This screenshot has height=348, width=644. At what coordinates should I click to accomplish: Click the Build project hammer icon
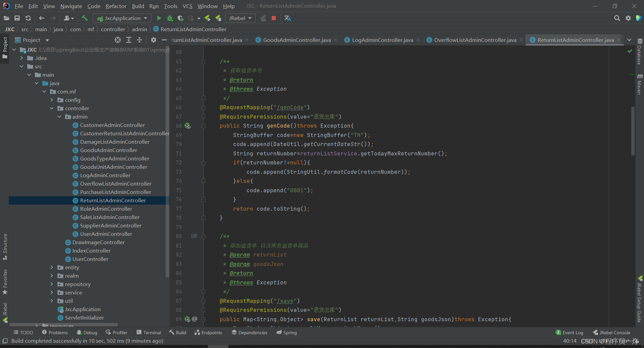coord(85,18)
